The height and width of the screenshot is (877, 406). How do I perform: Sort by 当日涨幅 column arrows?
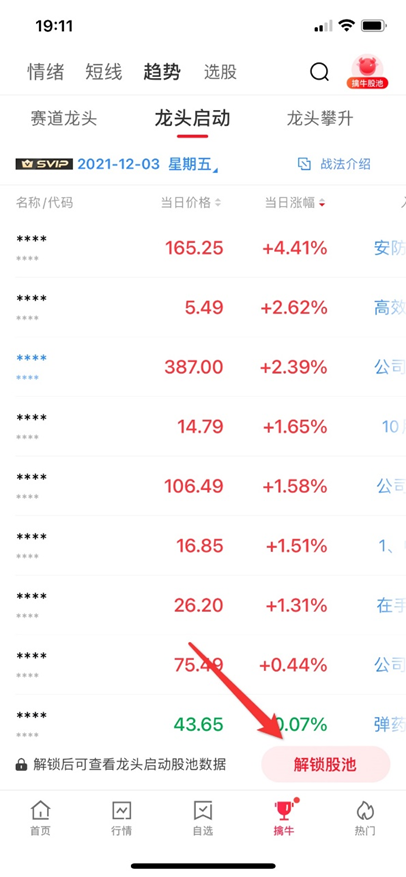pyautogui.click(x=321, y=203)
